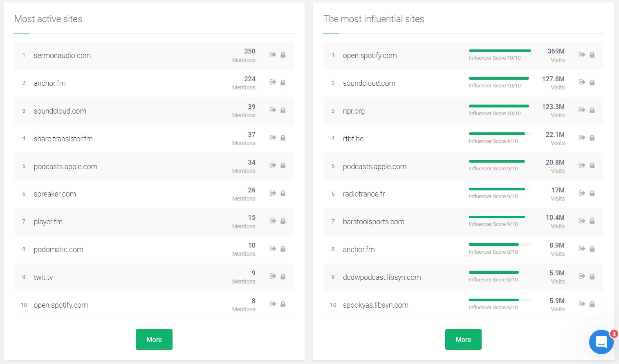619x364 pixels.
Task: Click More under Most active sites
Action: [x=154, y=339]
